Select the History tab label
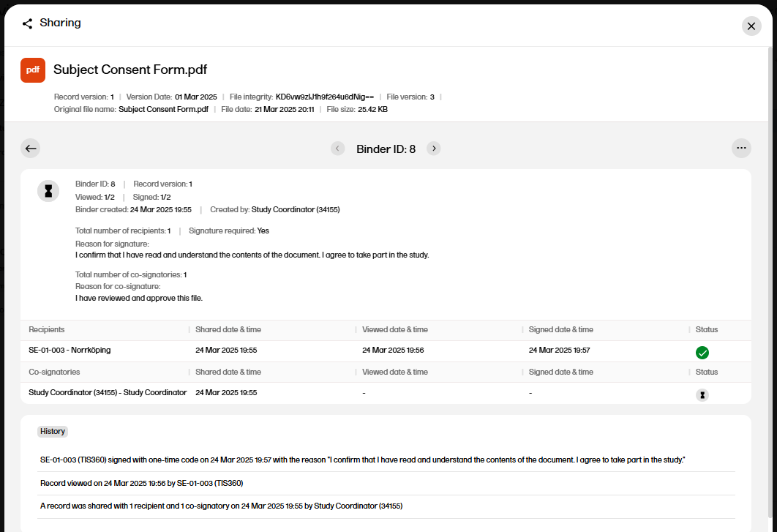The height and width of the screenshot is (532, 777). [x=53, y=432]
